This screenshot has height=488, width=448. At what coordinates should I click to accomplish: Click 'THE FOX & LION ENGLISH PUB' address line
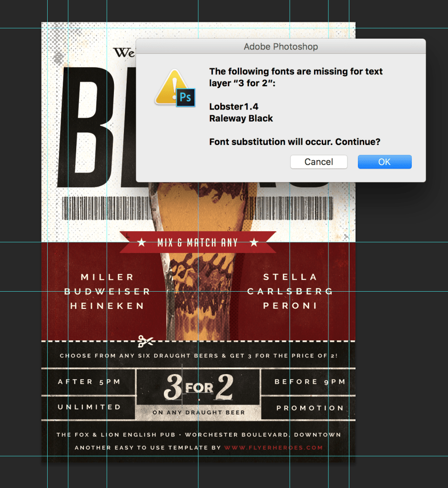(199, 435)
